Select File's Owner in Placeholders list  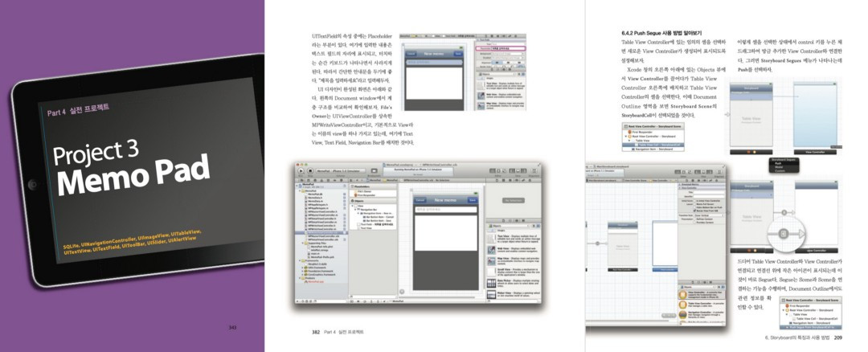point(364,191)
